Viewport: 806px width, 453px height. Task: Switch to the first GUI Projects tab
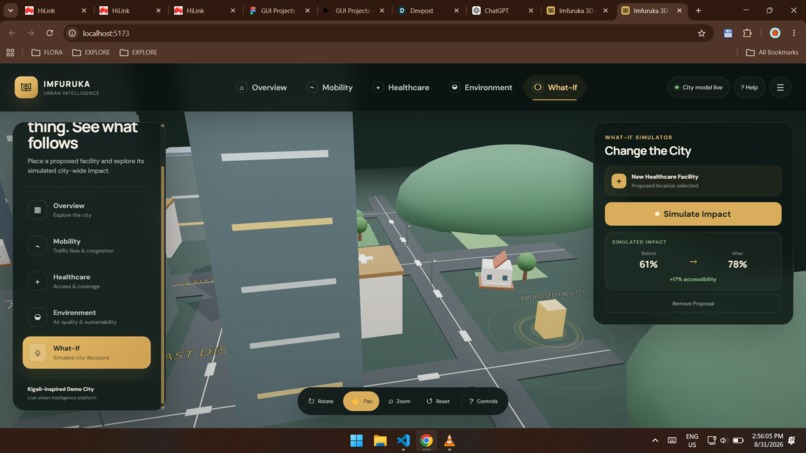pos(279,10)
